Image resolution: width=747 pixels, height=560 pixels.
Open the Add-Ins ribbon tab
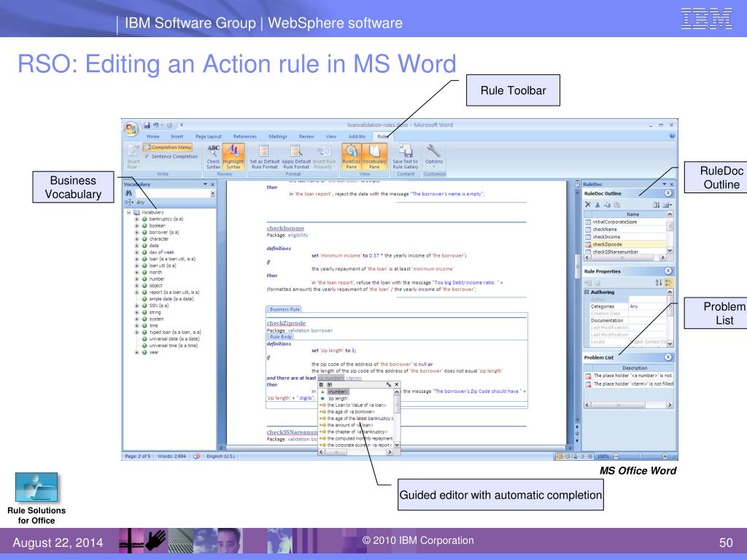(357, 136)
